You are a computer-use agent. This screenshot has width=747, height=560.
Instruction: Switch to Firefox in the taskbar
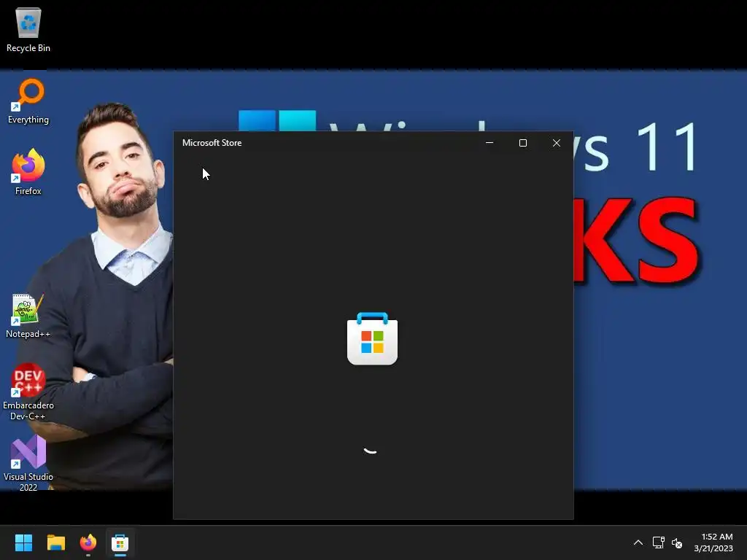88,542
